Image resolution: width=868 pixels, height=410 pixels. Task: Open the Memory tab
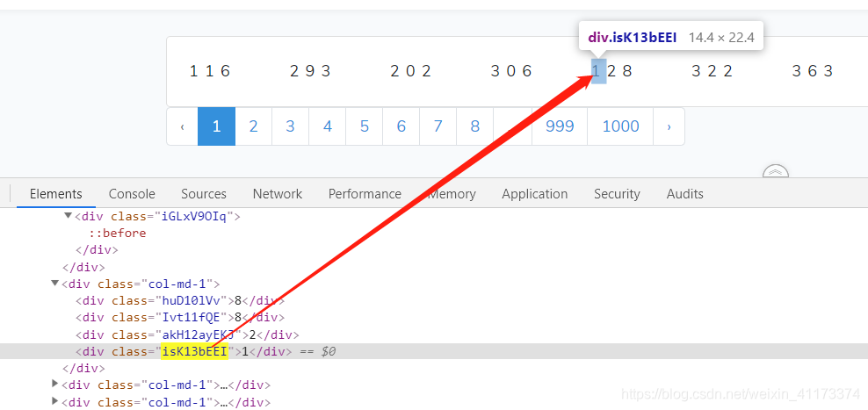pyautogui.click(x=452, y=194)
